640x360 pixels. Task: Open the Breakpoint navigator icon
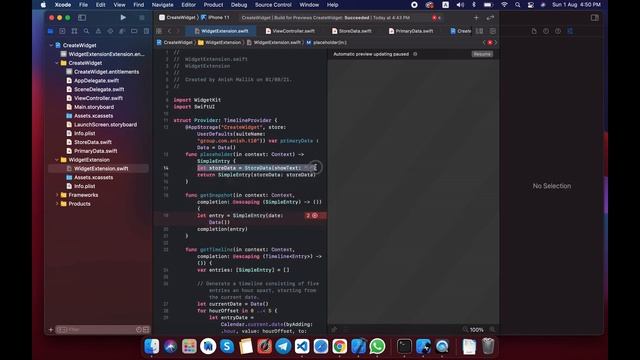point(134,31)
